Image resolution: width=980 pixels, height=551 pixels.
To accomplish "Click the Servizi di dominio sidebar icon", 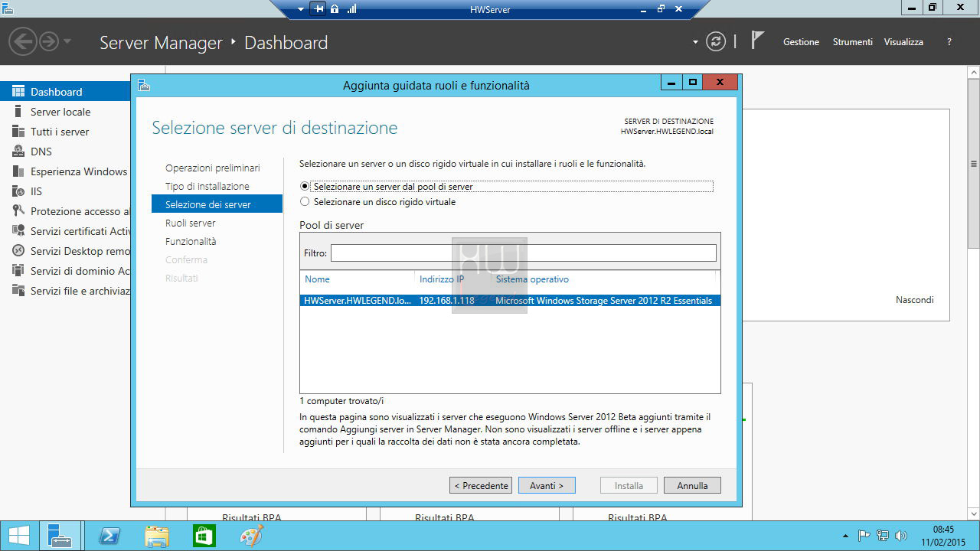I will 18,271.
